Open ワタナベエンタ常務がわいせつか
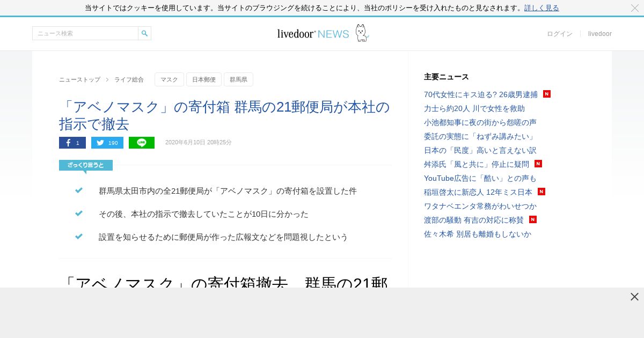 pyautogui.click(x=480, y=206)
